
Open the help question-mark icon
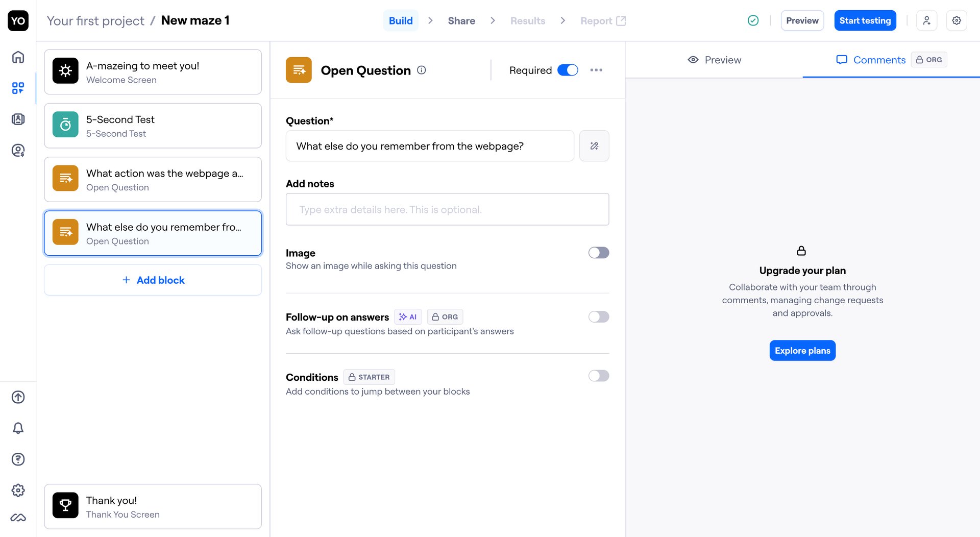[18, 459]
